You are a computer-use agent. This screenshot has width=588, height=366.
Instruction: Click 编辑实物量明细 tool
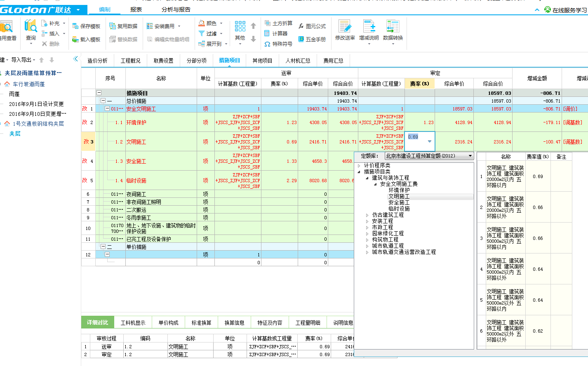(x=168, y=40)
